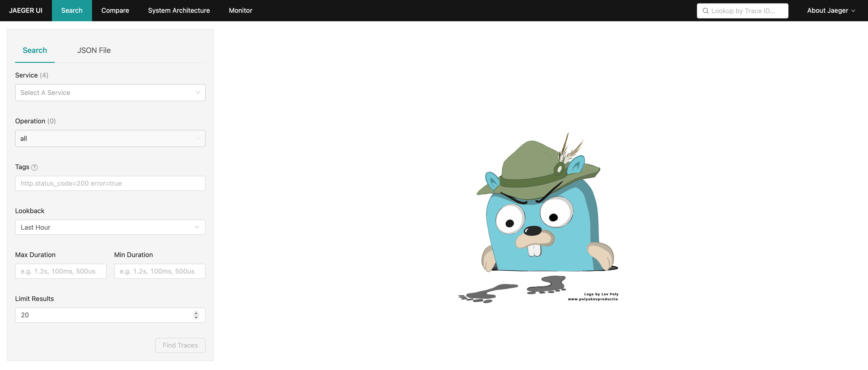Expand the About Jaeger menu
This screenshot has height=370, width=868.
(x=831, y=10)
